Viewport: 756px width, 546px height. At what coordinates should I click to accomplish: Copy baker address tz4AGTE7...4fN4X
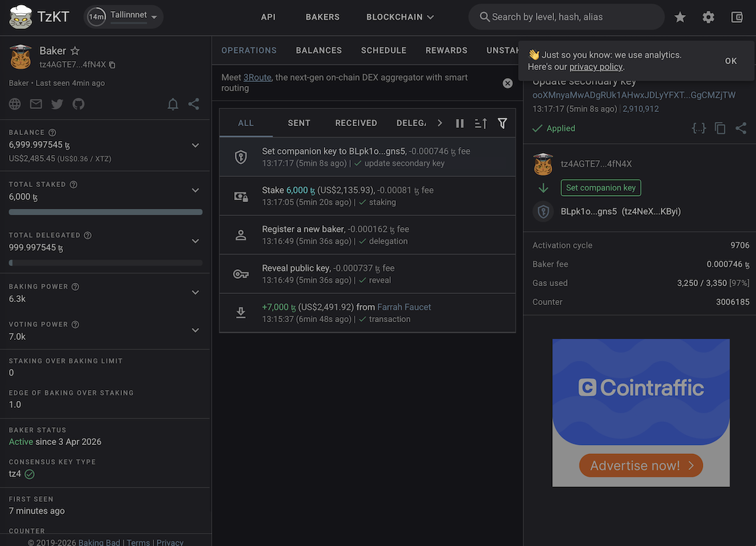[112, 65]
